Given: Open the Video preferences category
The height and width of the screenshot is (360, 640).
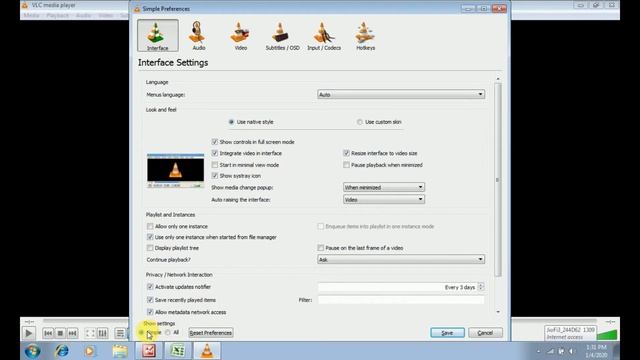Looking at the screenshot, I should pos(240,36).
